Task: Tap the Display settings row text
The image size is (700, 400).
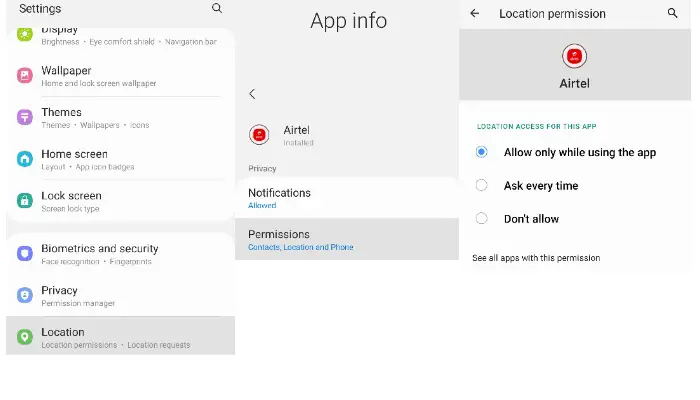Action: (59, 30)
